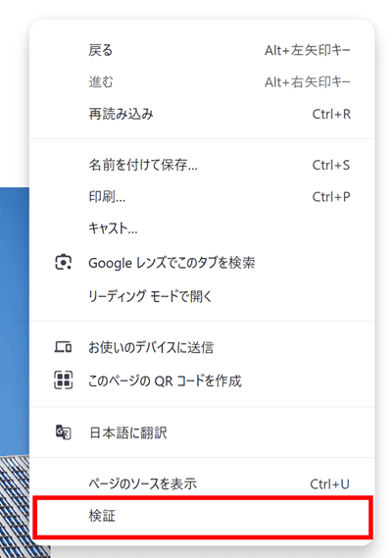Click the QR code icon
392x558 pixels.
(x=64, y=380)
